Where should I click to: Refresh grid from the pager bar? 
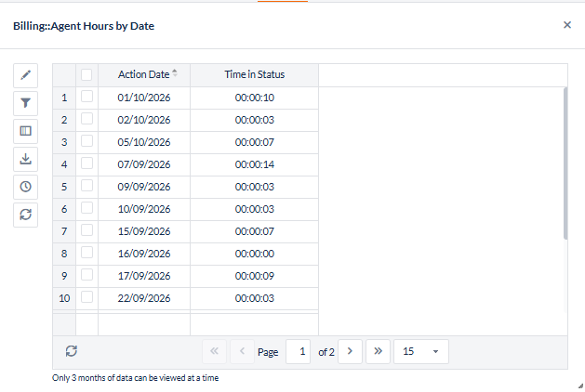[72, 351]
